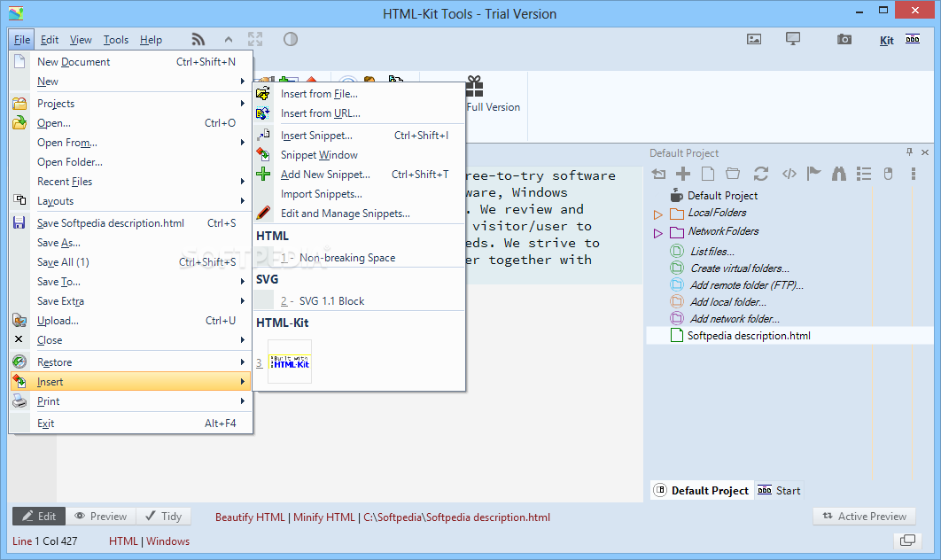Click the back arrow icon in project panel
Screen dimensions: 941x560
pyautogui.click(x=659, y=174)
